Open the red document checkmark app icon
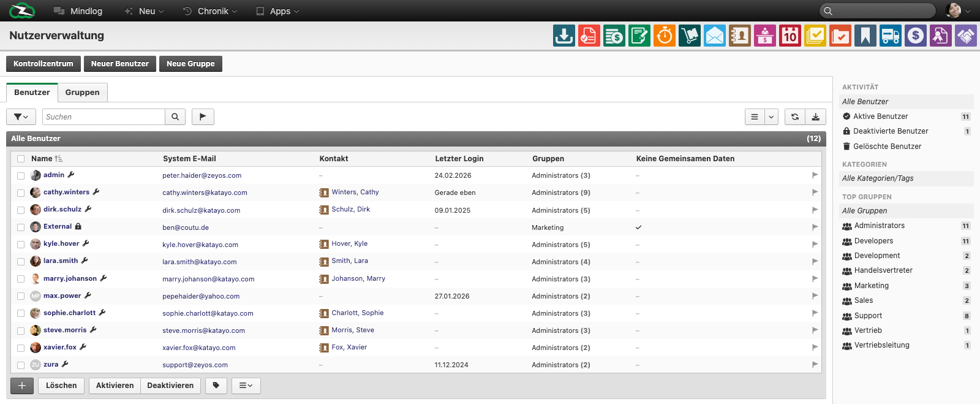Screen dimensions: 980x404 point(589,36)
